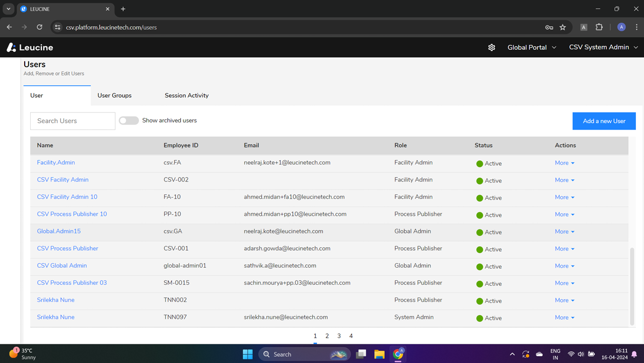Viewport: 644px width, 363px height.
Task: Click Add a new User button
Action: [604, 121]
